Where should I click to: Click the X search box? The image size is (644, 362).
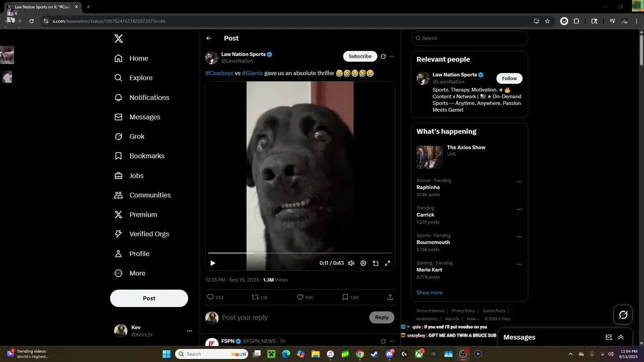(x=469, y=38)
